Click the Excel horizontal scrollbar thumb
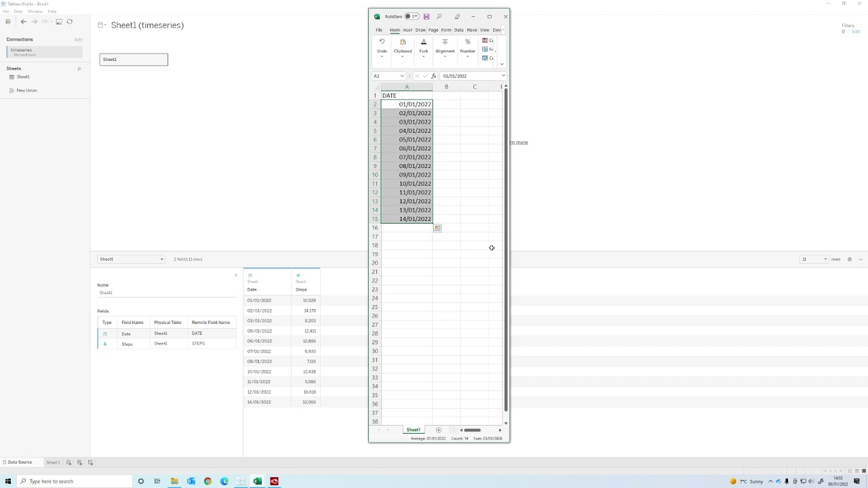This screenshot has height=488, width=868. (x=472, y=430)
